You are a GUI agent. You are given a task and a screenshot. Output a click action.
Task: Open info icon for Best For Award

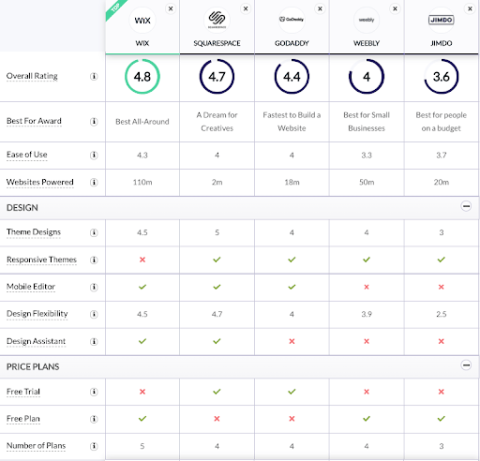94,121
